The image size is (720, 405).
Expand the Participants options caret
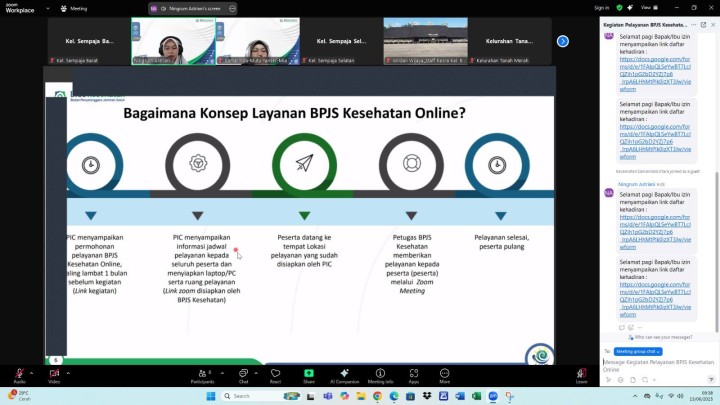click(222, 373)
